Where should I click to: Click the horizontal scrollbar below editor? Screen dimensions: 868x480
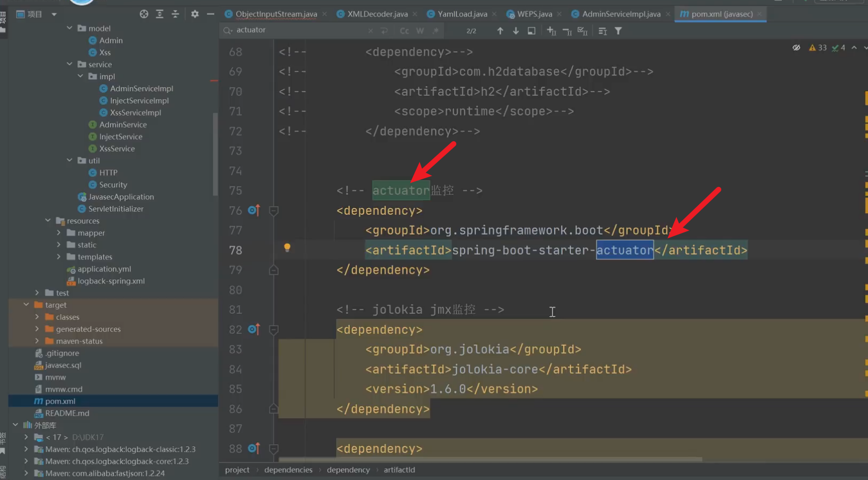(489, 460)
